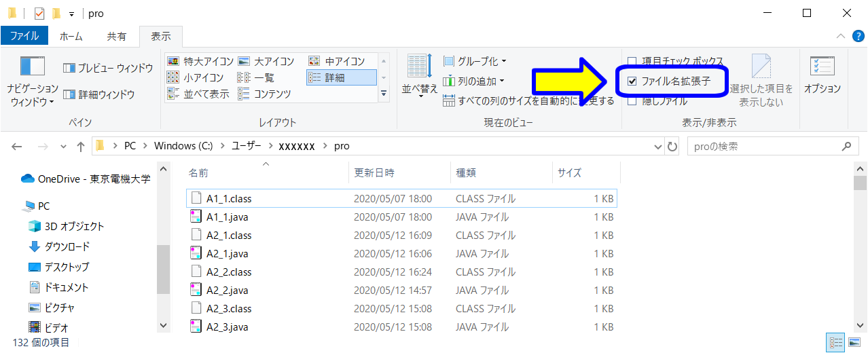Click the search box for pro folder
Viewport: 868px width, 353px height.
click(764, 146)
